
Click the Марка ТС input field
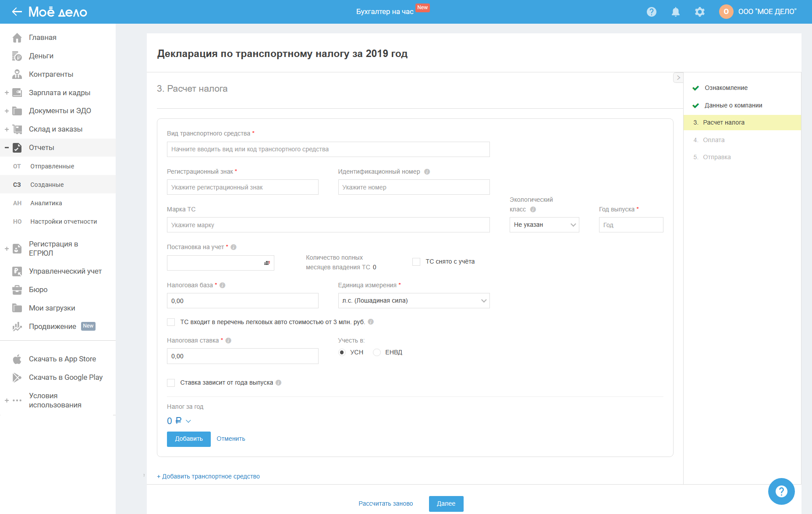coord(328,225)
